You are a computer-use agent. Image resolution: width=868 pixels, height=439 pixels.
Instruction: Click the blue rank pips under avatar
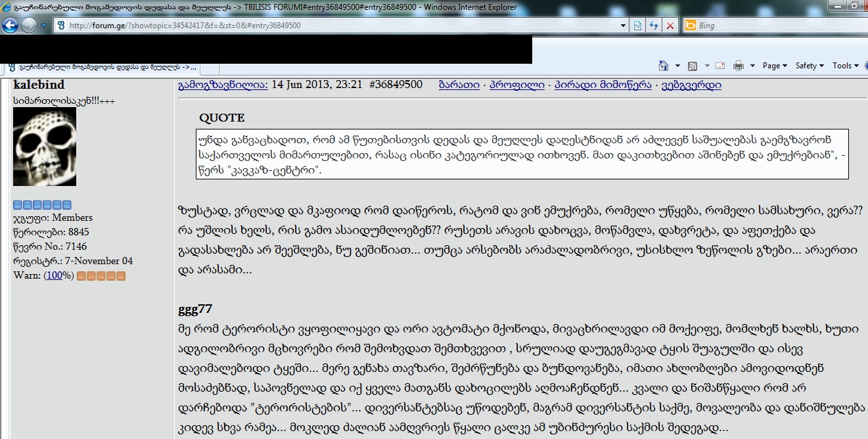click(x=43, y=205)
